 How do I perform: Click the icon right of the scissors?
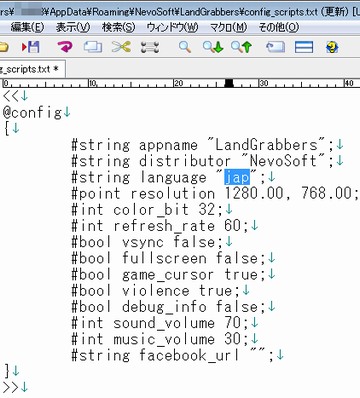150,47
